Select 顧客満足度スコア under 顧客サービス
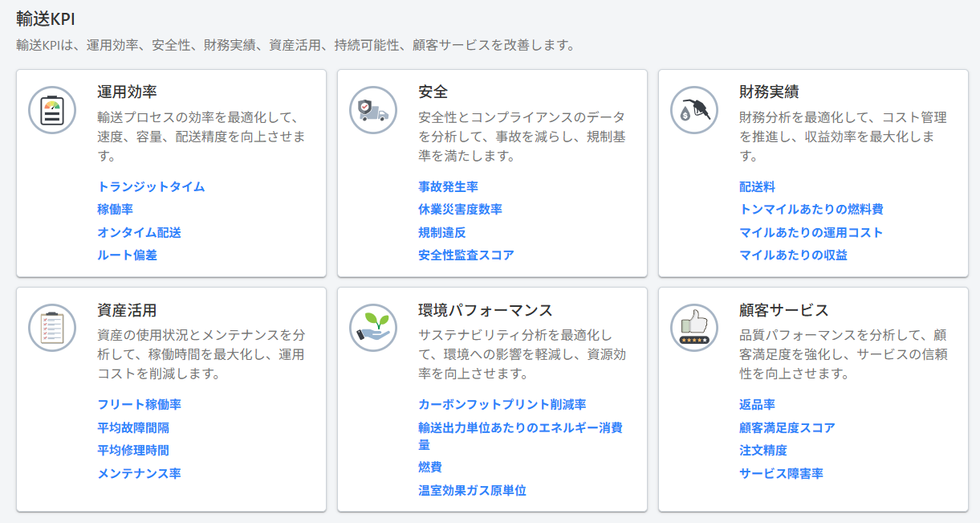This screenshot has height=523, width=980. click(787, 427)
